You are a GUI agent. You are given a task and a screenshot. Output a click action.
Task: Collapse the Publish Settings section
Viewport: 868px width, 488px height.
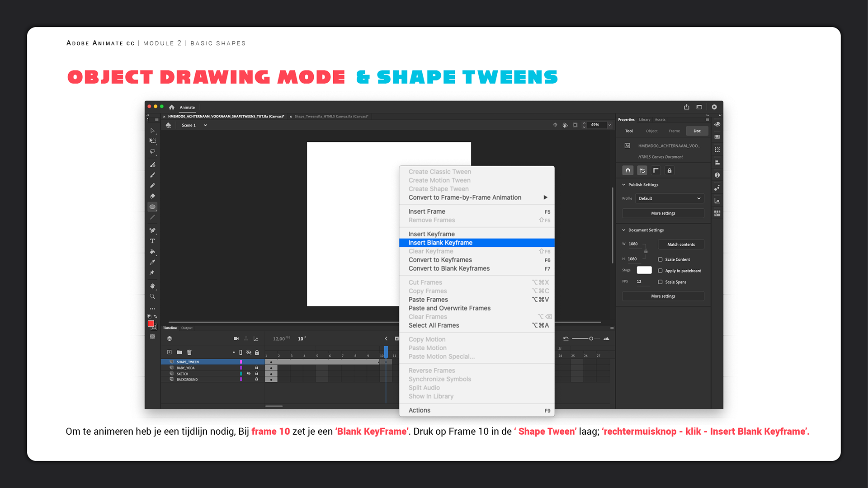click(x=624, y=185)
